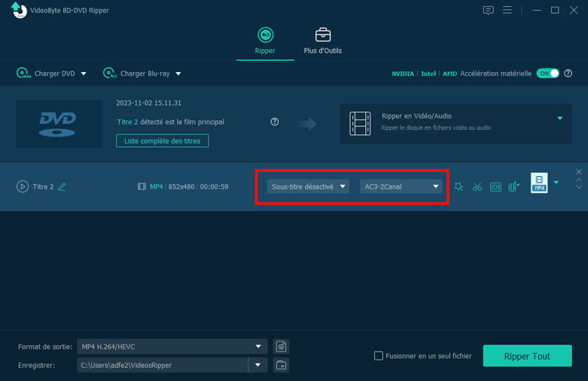The image size is (588, 381).
Task: Click the film strip rip mode icon
Action: [360, 123]
